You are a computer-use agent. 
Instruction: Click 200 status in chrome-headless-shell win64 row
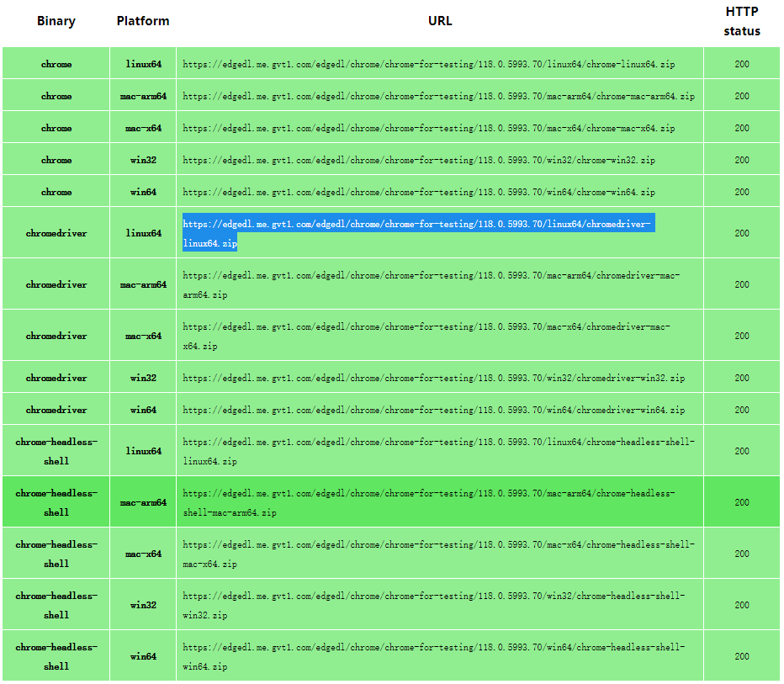point(742,656)
